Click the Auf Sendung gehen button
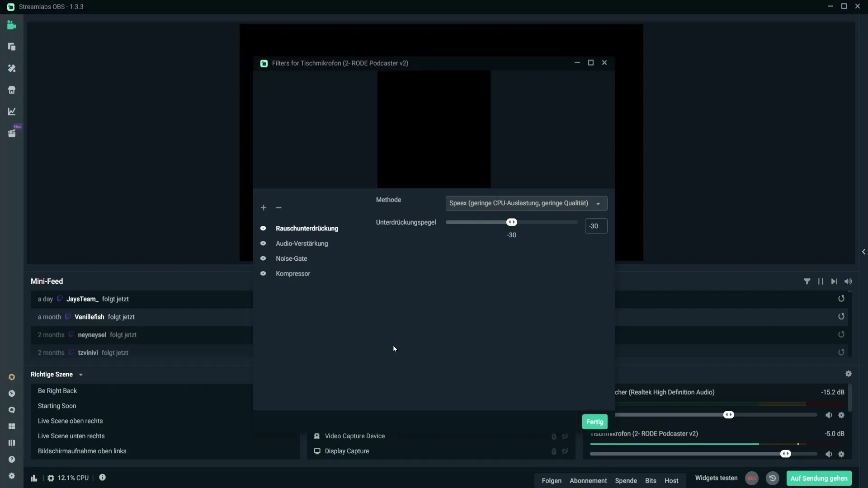Image resolution: width=868 pixels, height=488 pixels. click(819, 478)
